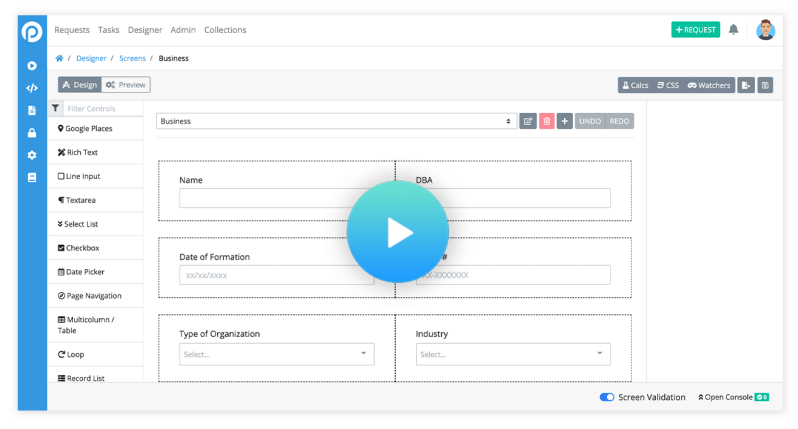Open the play circle sidebar icon

point(32,66)
